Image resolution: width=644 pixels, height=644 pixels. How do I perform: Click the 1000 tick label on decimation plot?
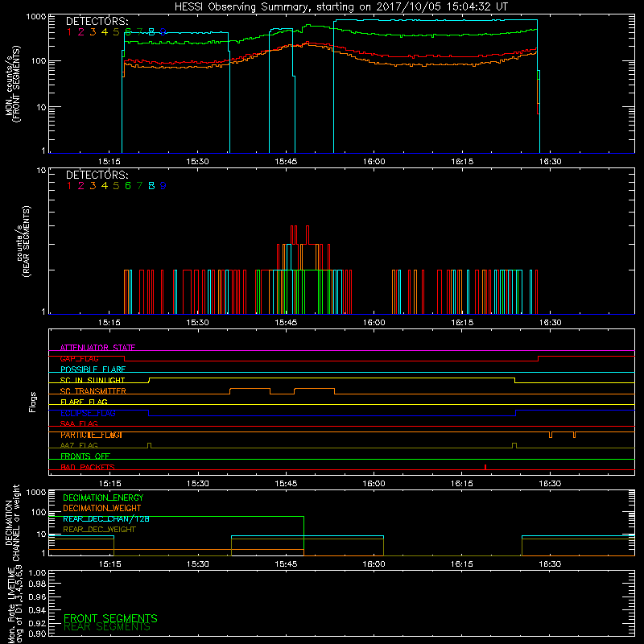click(x=36, y=492)
